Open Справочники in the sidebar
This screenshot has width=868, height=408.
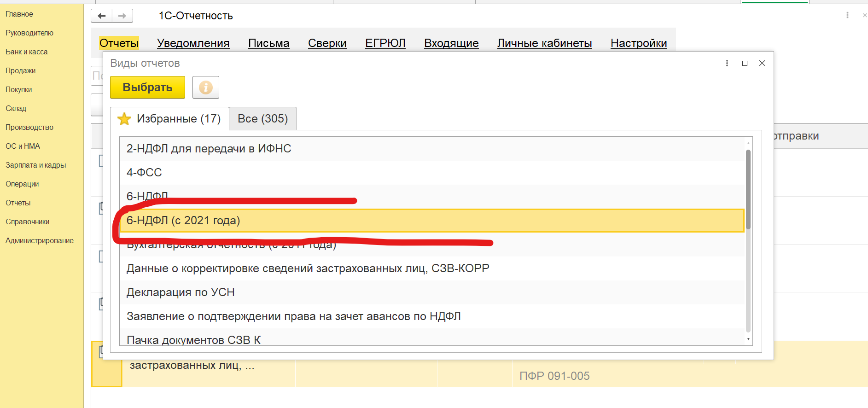point(28,222)
